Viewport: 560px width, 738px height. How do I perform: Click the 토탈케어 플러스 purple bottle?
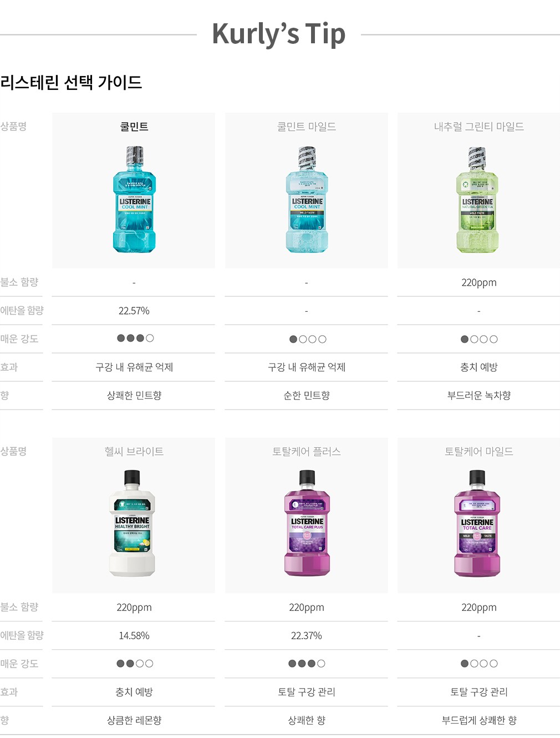[x=307, y=523]
